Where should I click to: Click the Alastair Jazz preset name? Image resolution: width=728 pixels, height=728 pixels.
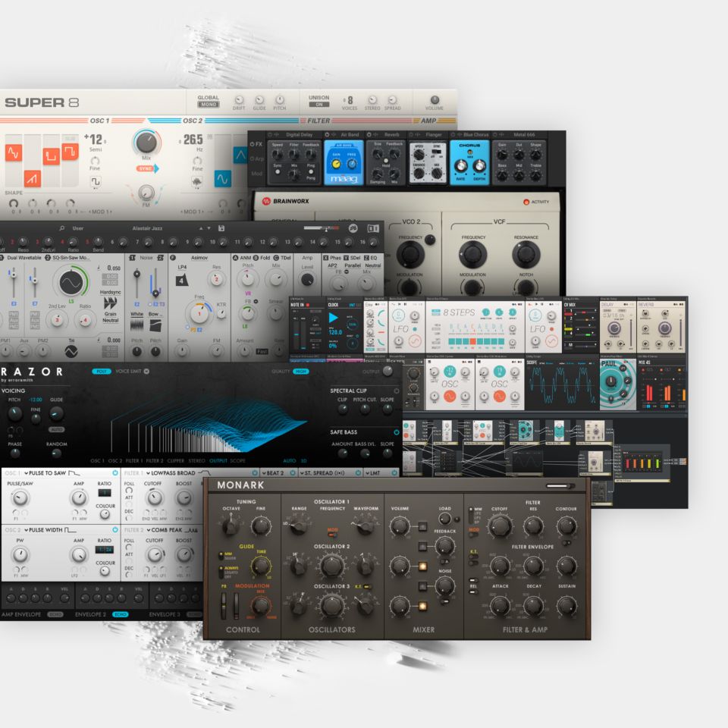point(147,228)
